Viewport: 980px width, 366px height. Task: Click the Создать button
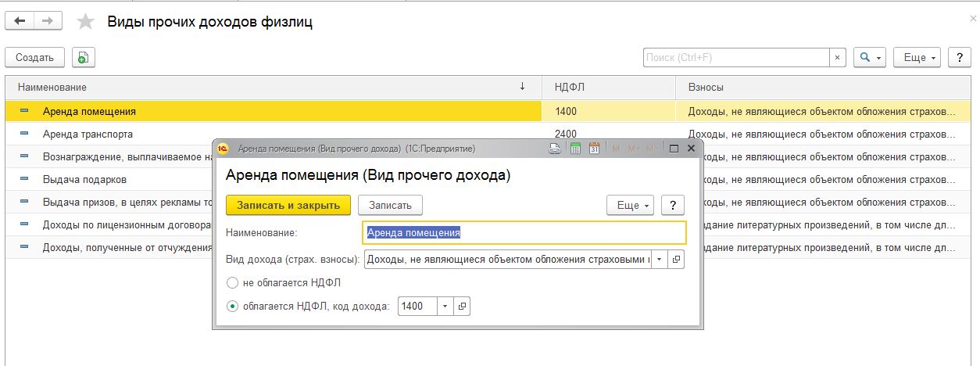[x=35, y=58]
